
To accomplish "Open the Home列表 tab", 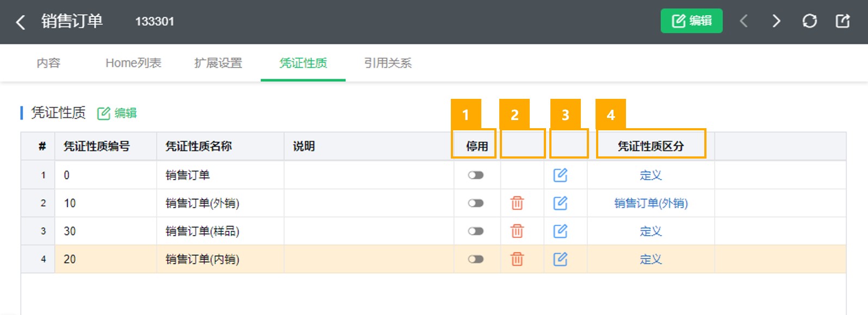I will [x=133, y=63].
